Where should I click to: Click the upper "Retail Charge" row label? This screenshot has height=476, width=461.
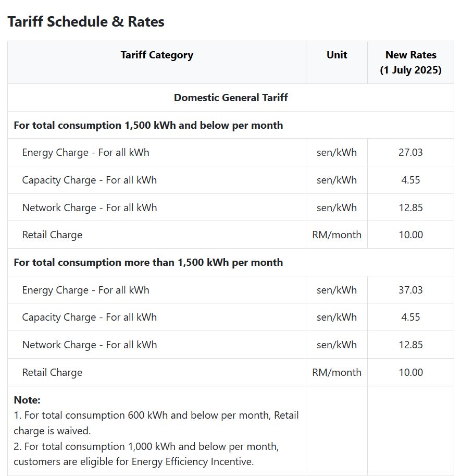click(52, 235)
